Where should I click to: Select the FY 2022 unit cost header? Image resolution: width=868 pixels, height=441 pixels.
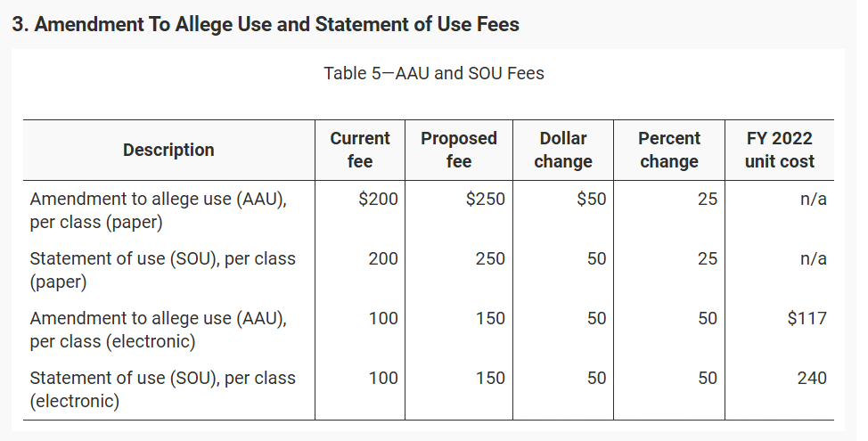780,150
